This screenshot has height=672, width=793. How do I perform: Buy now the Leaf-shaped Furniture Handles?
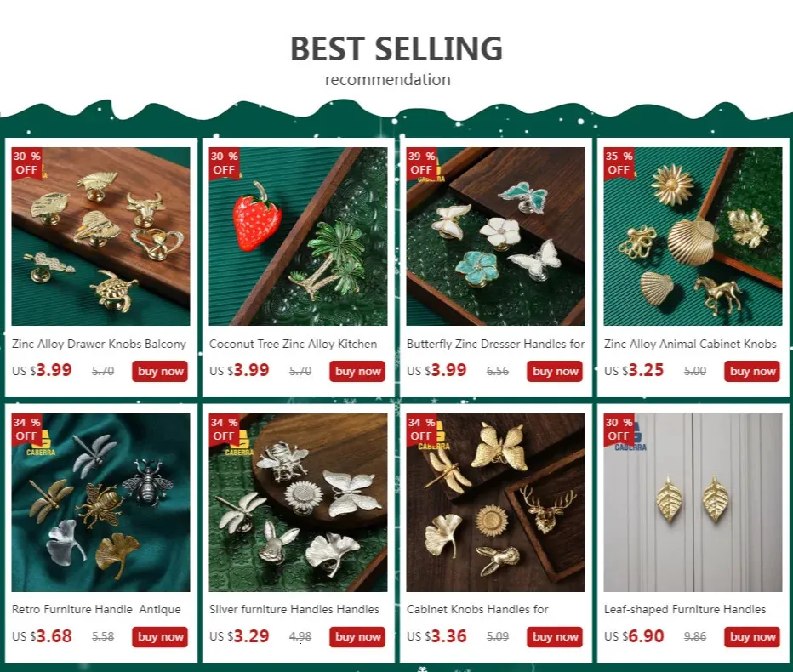tap(751, 637)
